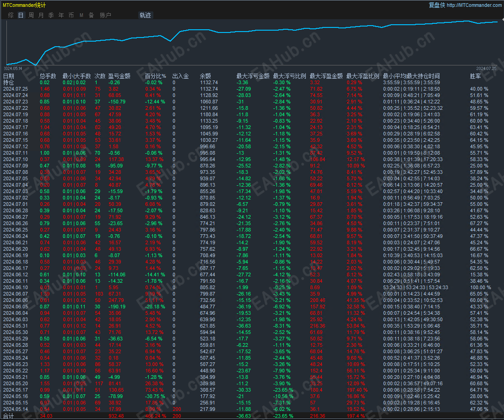
Task: Select the 2024.07.10 date row
Action: [16, 159]
